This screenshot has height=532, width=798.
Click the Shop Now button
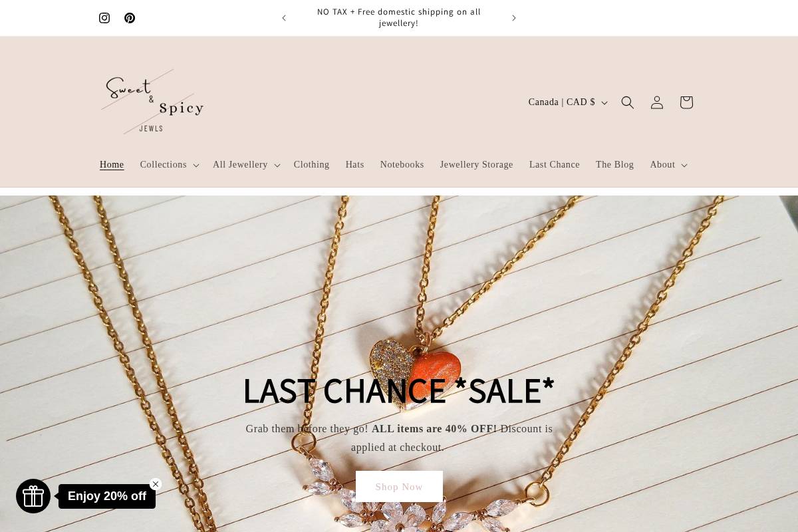click(399, 487)
